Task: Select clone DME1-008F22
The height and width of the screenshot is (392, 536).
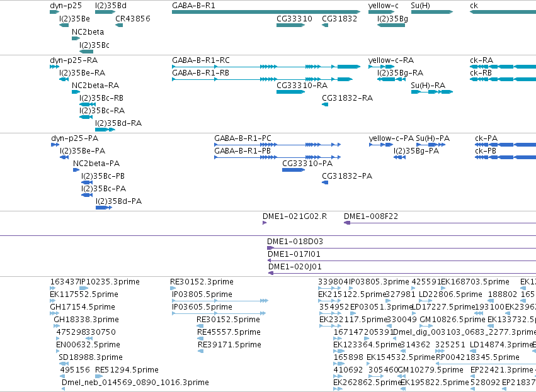Action: click(440, 223)
